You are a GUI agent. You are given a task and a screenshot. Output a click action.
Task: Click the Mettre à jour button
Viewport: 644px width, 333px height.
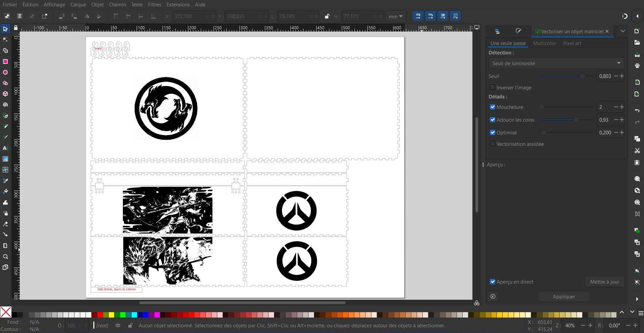point(604,282)
